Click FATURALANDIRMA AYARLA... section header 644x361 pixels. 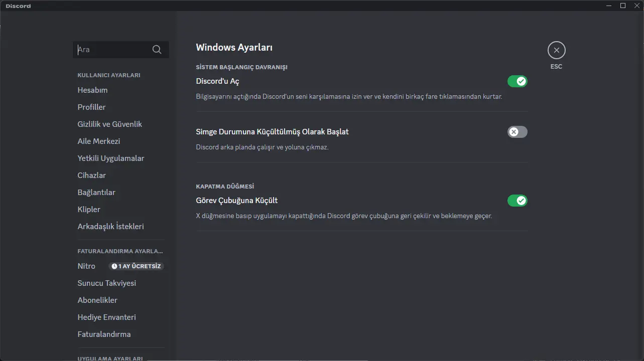point(120,251)
